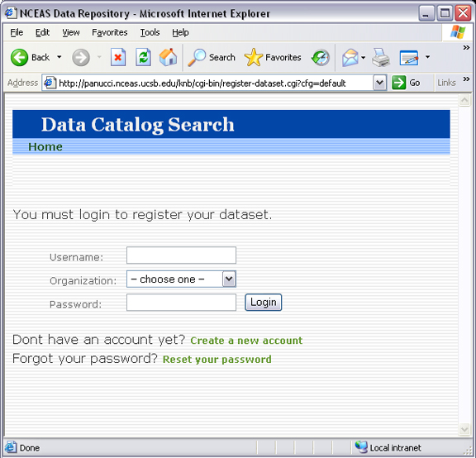Open the View menu
This screenshot has height=458, width=476.
(x=71, y=32)
